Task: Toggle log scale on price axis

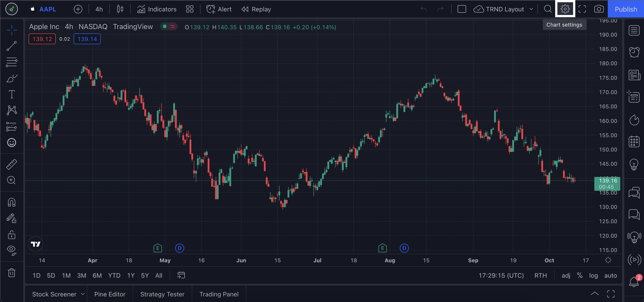Action: (x=593, y=275)
